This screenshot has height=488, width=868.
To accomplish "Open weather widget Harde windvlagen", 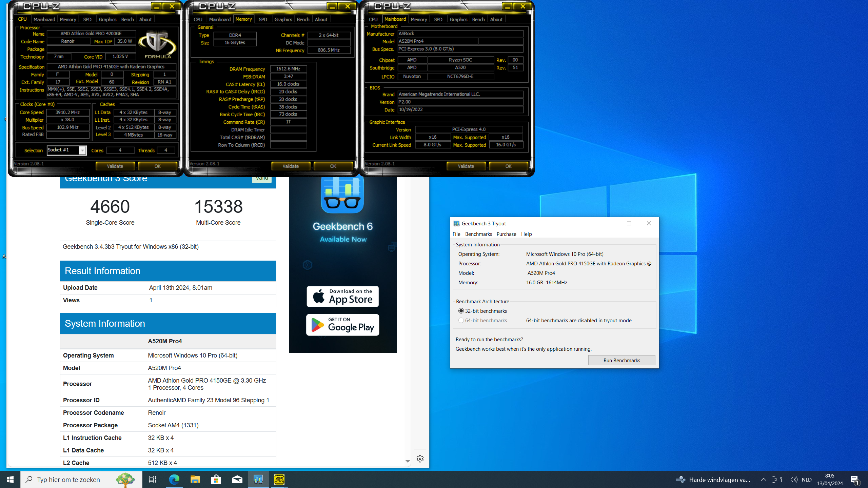I will (713, 480).
